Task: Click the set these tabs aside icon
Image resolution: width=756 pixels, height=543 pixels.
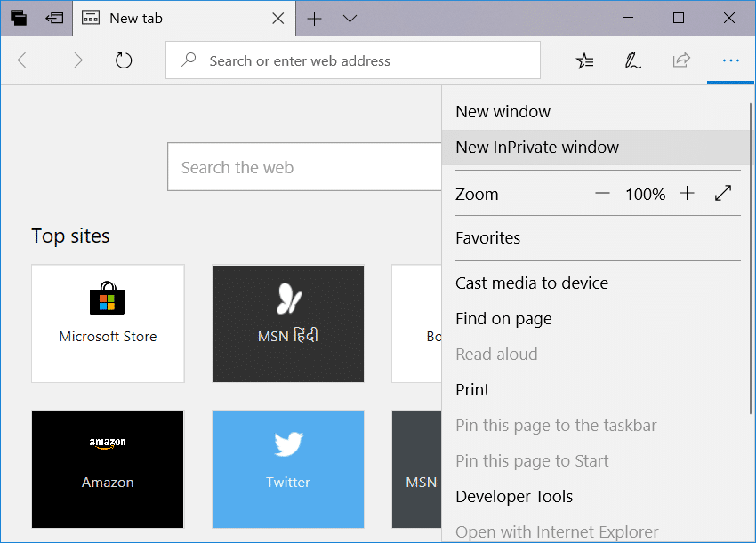Action: tap(54, 18)
